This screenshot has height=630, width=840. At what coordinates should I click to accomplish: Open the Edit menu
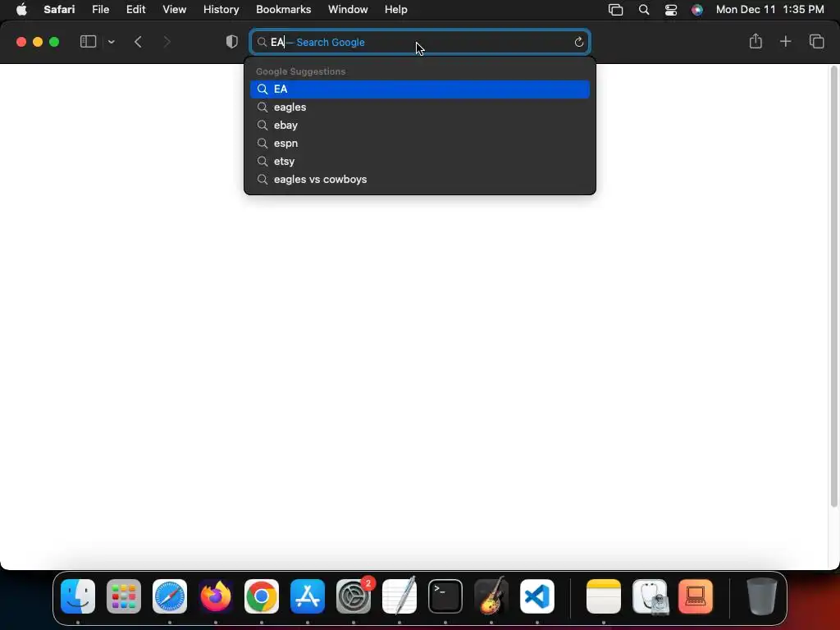[x=135, y=10]
